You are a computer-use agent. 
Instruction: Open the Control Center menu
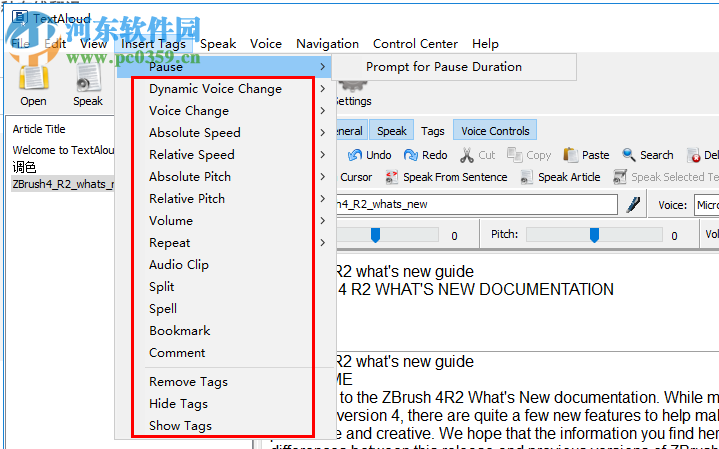click(x=415, y=44)
